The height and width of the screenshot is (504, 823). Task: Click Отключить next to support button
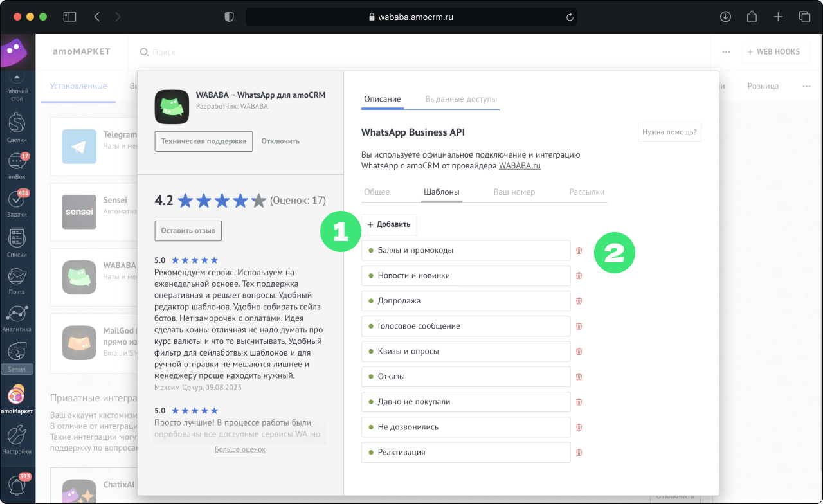280,141
